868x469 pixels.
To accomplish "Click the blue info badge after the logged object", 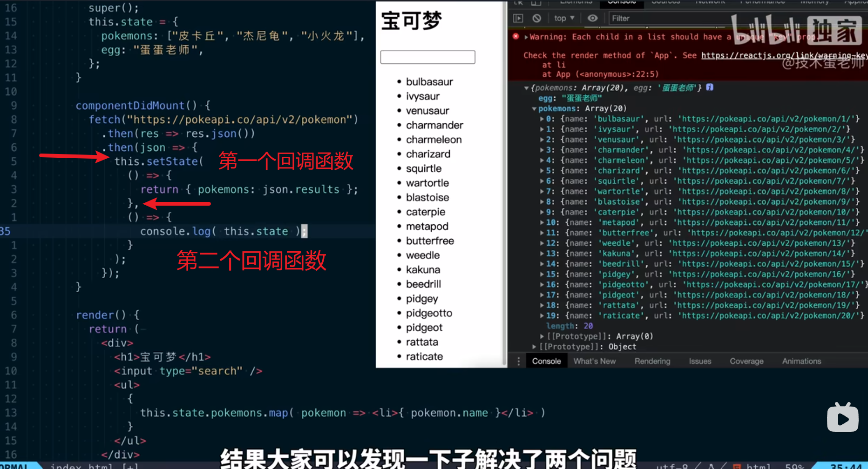I will point(710,87).
